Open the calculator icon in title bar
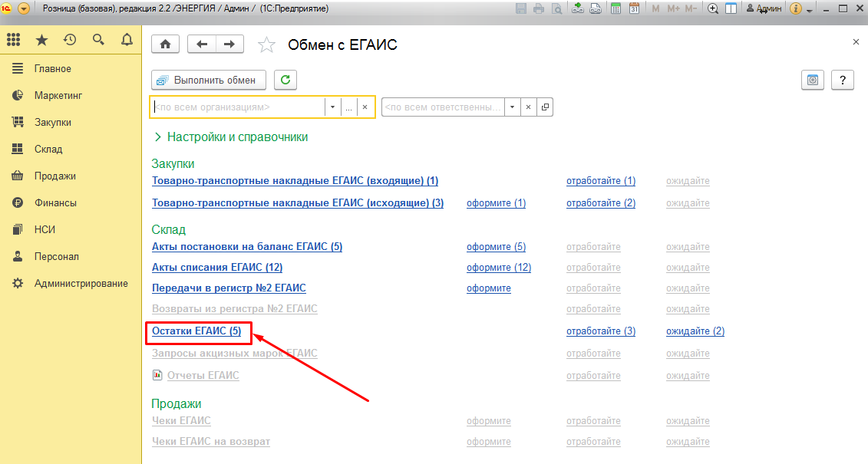The height and width of the screenshot is (464, 868). [616, 9]
